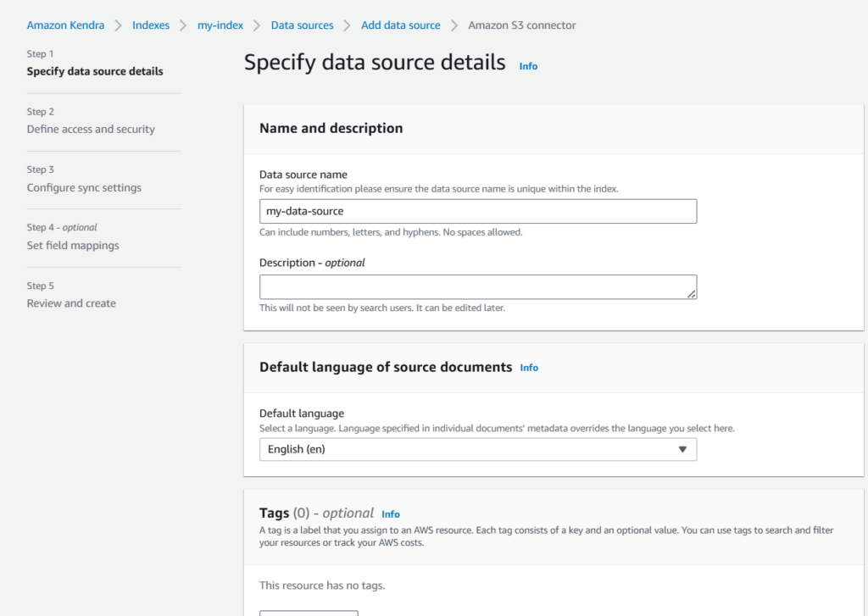Go to Review and create step

71,303
